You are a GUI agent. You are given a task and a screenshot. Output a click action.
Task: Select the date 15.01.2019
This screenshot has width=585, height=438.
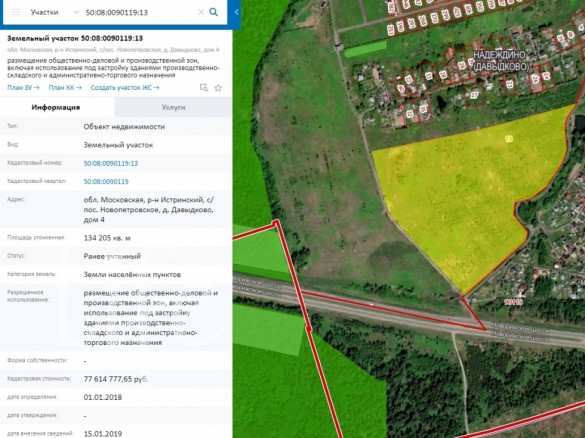coord(103,434)
